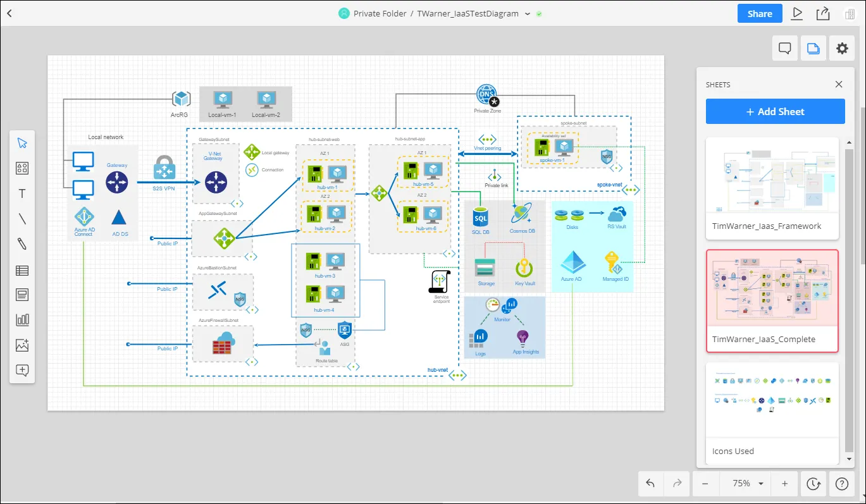Screen dimensions: 866x504
Task: Click Add Sheet button
Action: [x=776, y=111]
